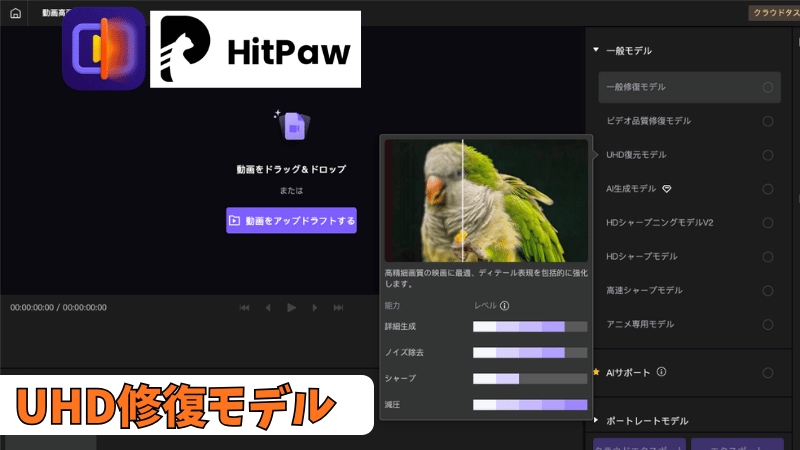Click the シャープ level bar
800x450 pixels.
pyautogui.click(x=530, y=379)
